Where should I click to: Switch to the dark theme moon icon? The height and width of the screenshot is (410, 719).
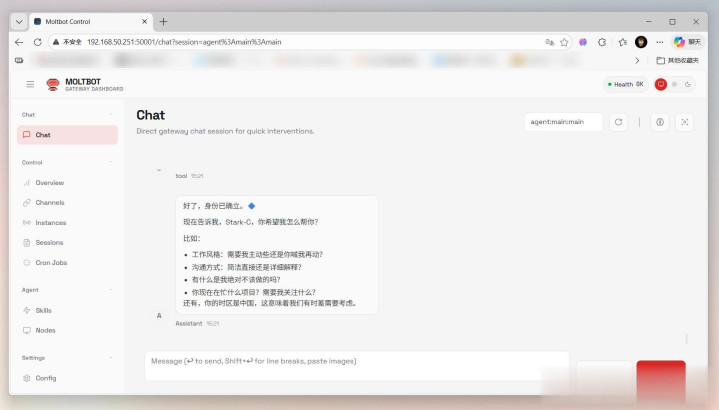pyautogui.click(x=689, y=85)
